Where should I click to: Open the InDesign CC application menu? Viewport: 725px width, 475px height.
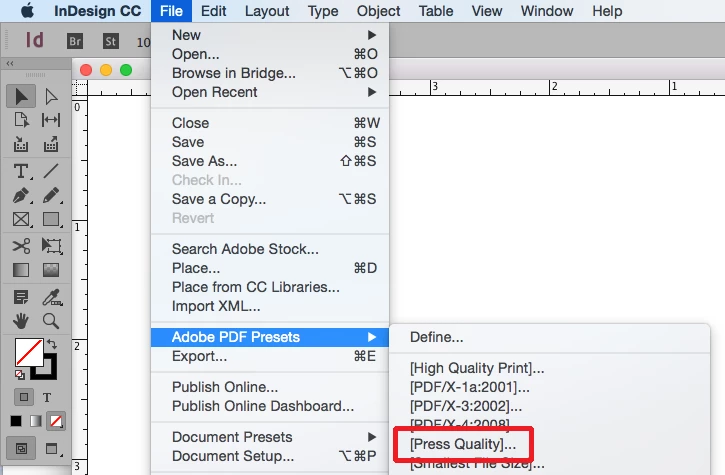(98, 11)
